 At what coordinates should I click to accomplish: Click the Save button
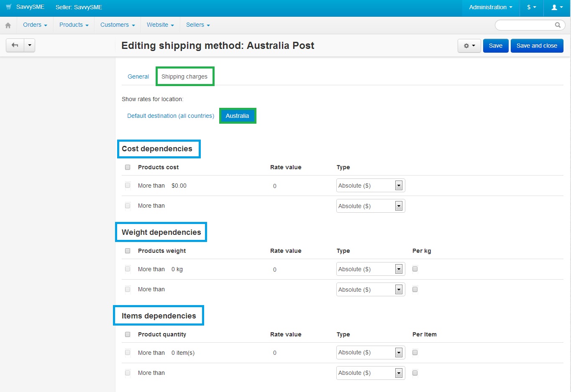click(x=496, y=46)
